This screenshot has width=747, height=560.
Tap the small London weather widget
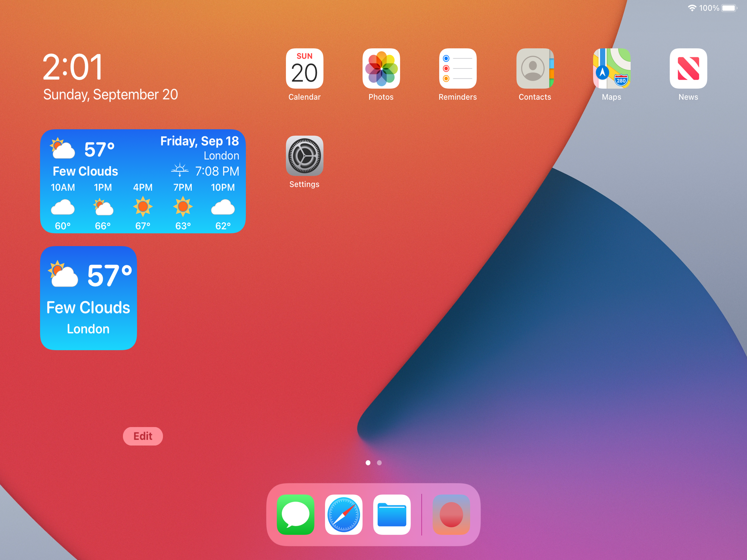click(x=89, y=298)
